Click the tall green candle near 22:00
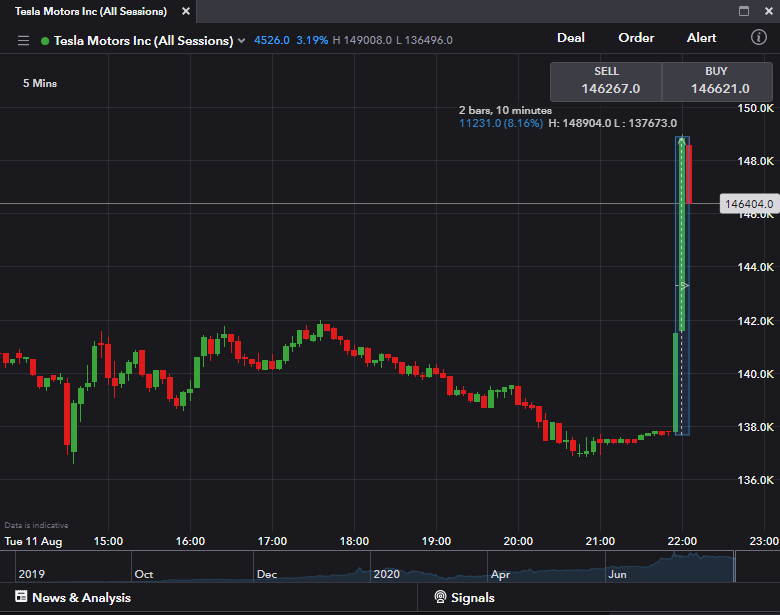780x615 pixels. click(682, 236)
